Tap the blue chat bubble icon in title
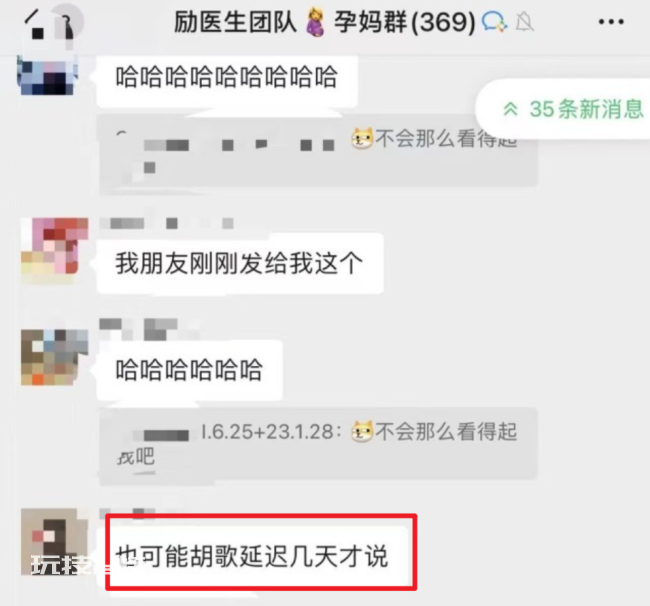The height and width of the screenshot is (606, 650). (495, 22)
